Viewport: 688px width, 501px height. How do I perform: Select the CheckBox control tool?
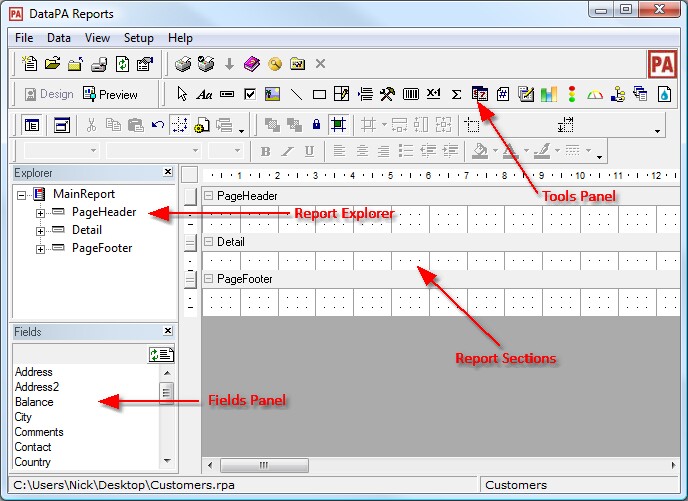250,94
